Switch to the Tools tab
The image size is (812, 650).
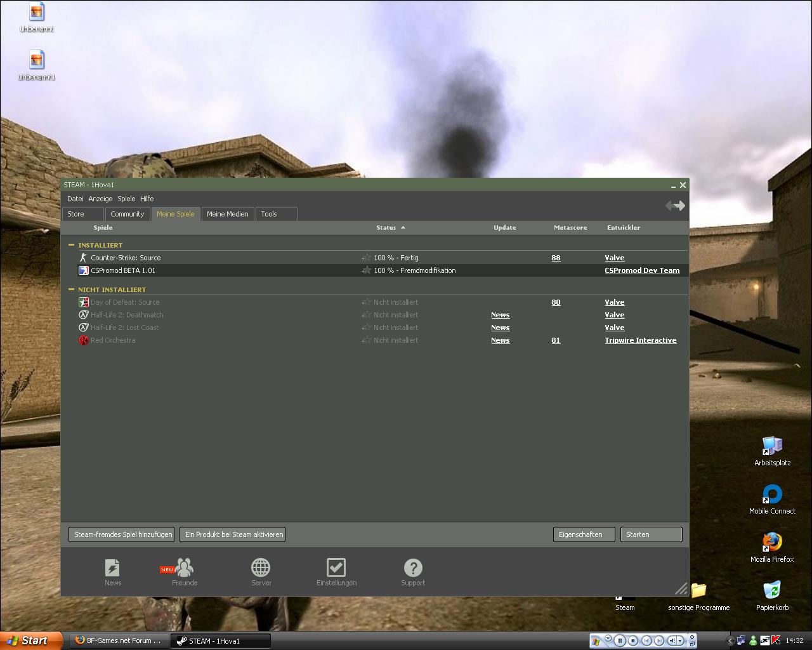276,214
